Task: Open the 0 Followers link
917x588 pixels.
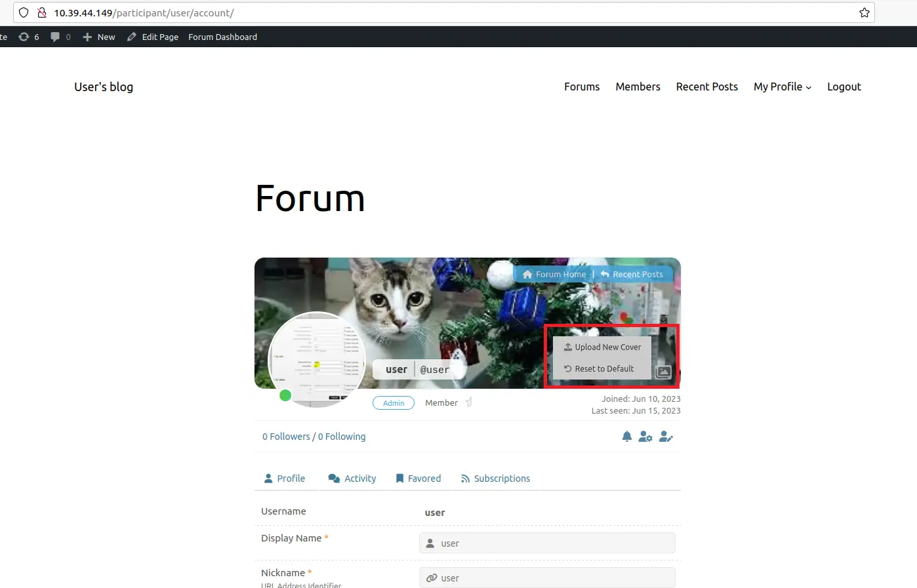Action: point(286,437)
